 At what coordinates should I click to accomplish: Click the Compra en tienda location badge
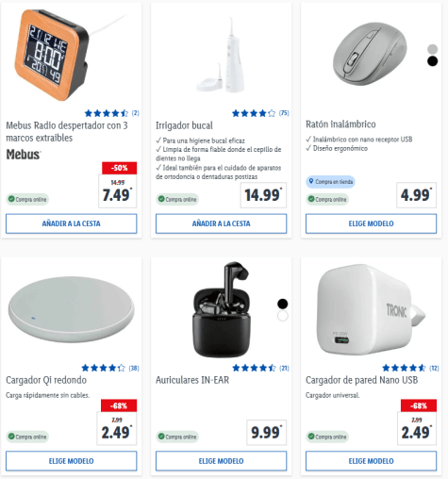tap(330, 182)
